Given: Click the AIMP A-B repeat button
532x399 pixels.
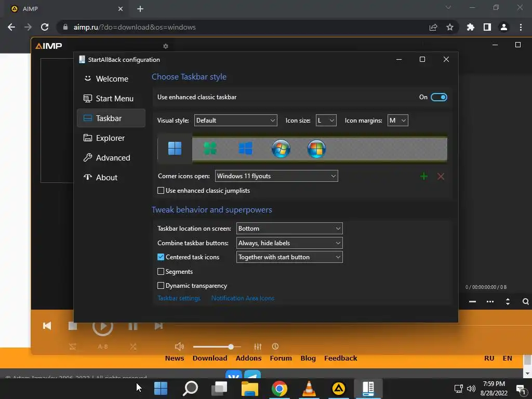Looking at the screenshot, I should click(x=103, y=347).
